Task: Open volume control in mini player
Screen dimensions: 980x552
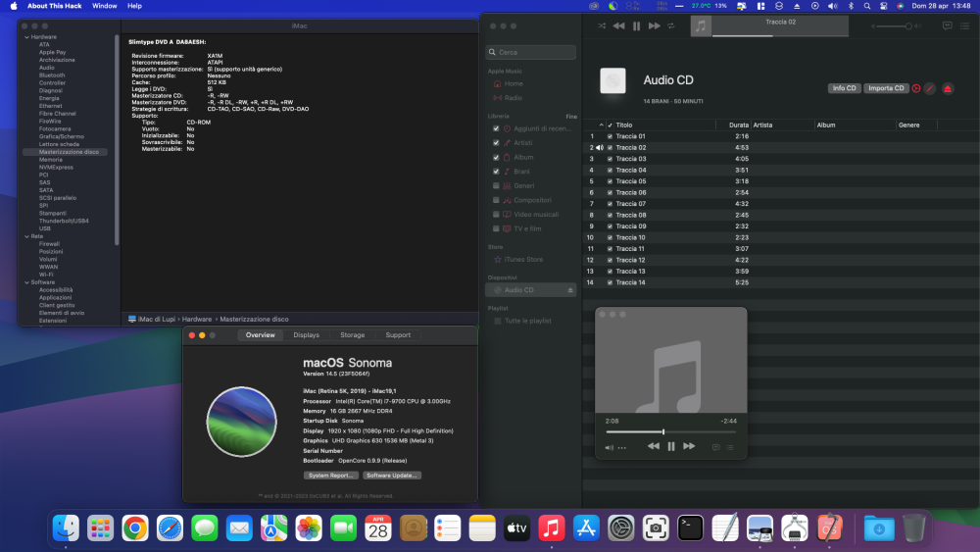Action: pyautogui.click(x=609, y=448)
